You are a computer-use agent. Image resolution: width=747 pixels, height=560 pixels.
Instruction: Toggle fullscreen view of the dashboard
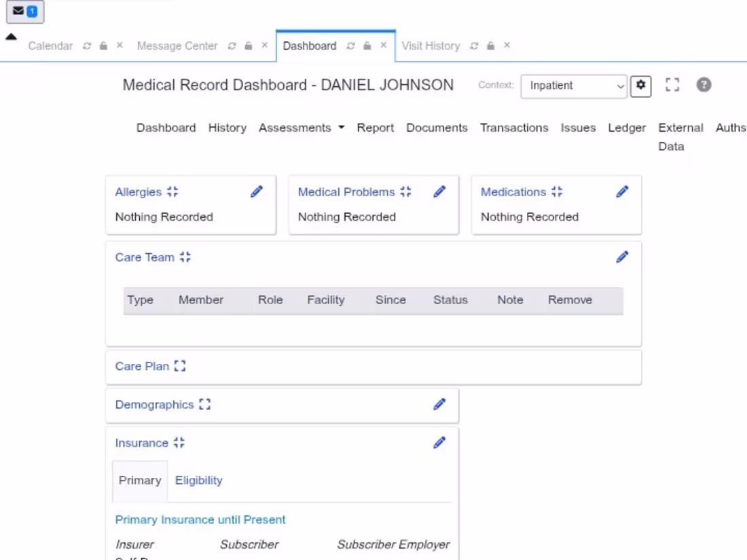click(x=672, y=85)
